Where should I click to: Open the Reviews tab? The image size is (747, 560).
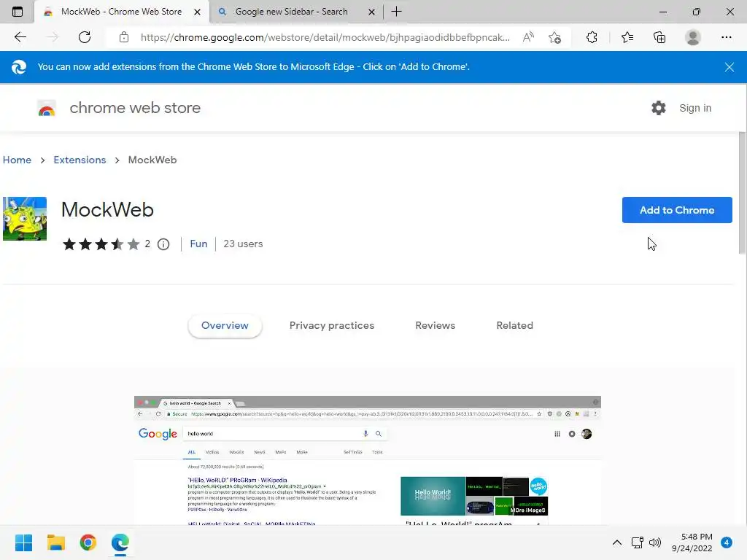click(436, 326)
